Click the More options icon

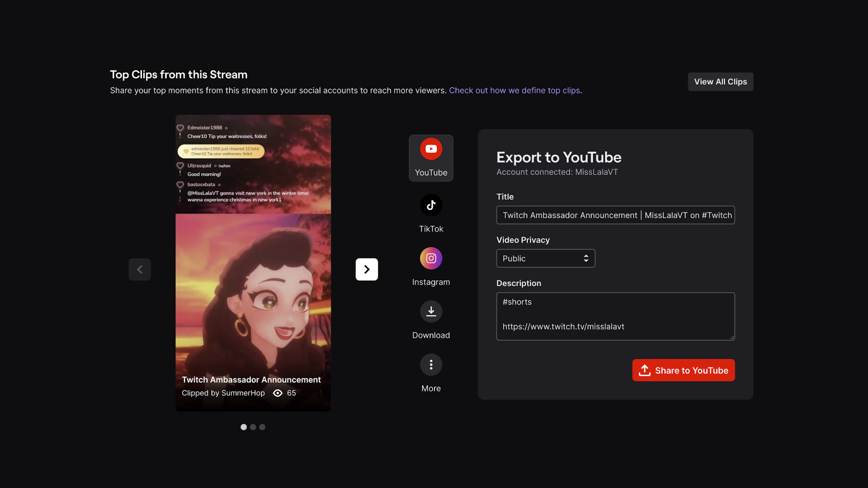pyautogui.click(x=431, y=364)
